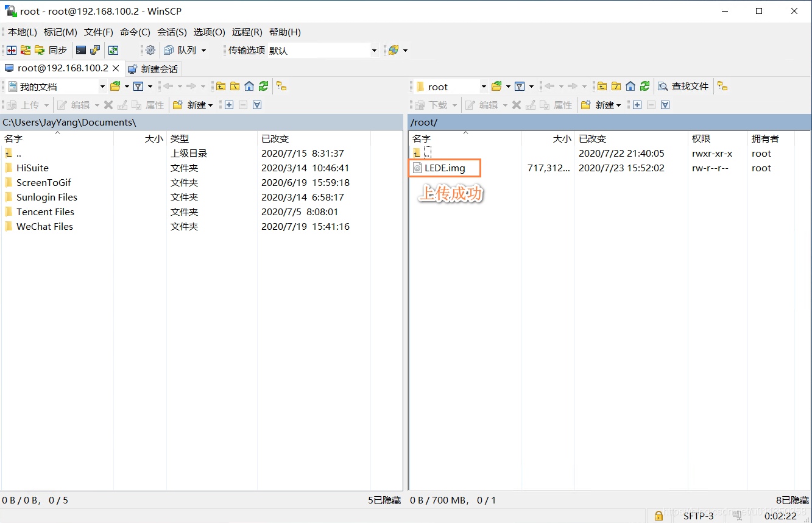Click local panel select filter icon
Viewport: 812px width, 523px height.
click(257, 105)
